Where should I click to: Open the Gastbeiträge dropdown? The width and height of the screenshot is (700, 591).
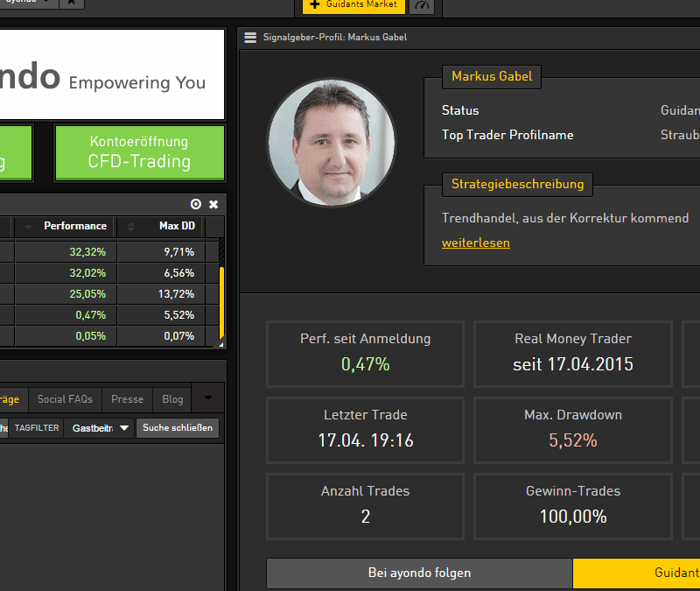point(123,428)
